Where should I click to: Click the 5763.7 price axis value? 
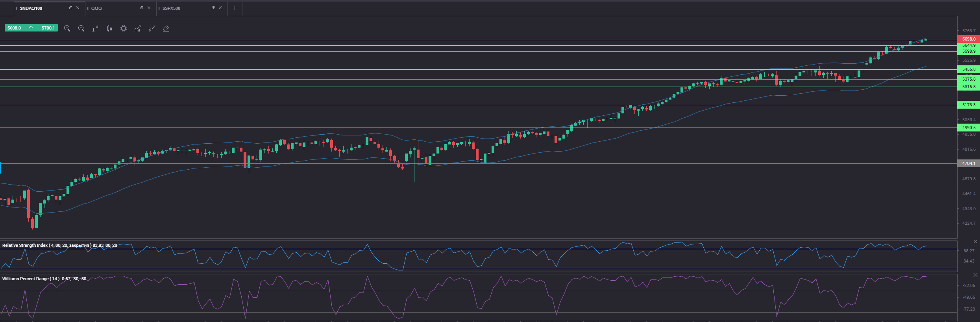point(969,31)
